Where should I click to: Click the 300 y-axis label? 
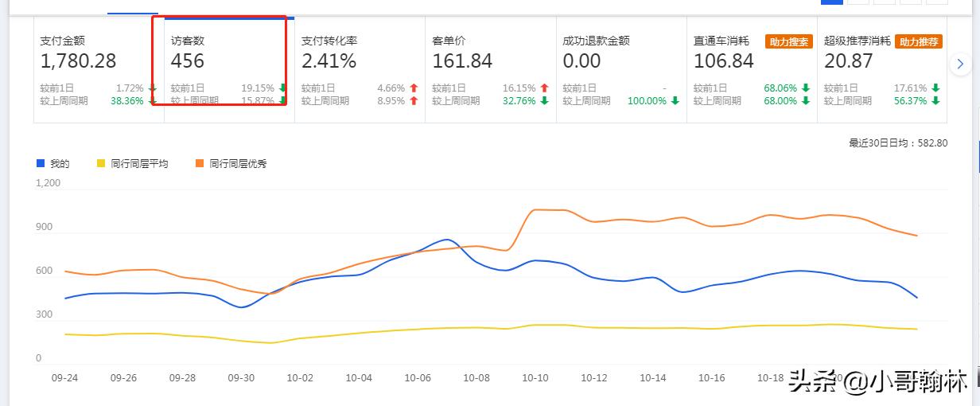tap(45, 314)
